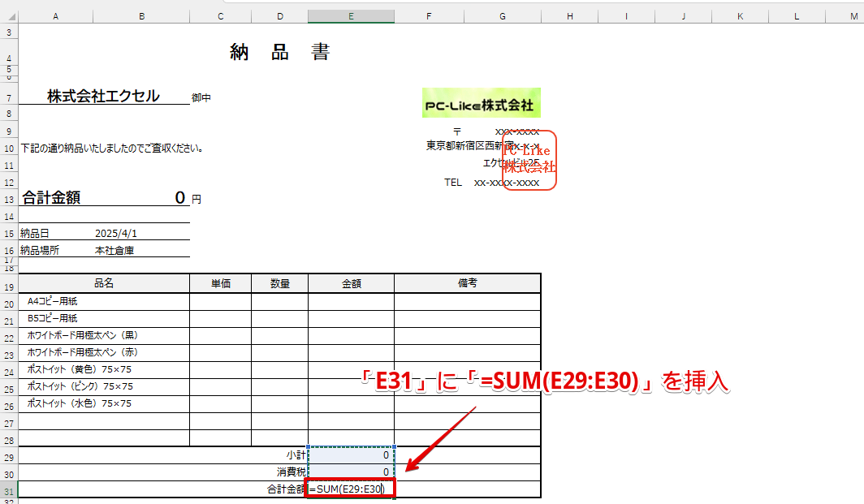The height and width of the screenshot is (504, 864).
Task: Click the 御中 cell
Action: 201,98
